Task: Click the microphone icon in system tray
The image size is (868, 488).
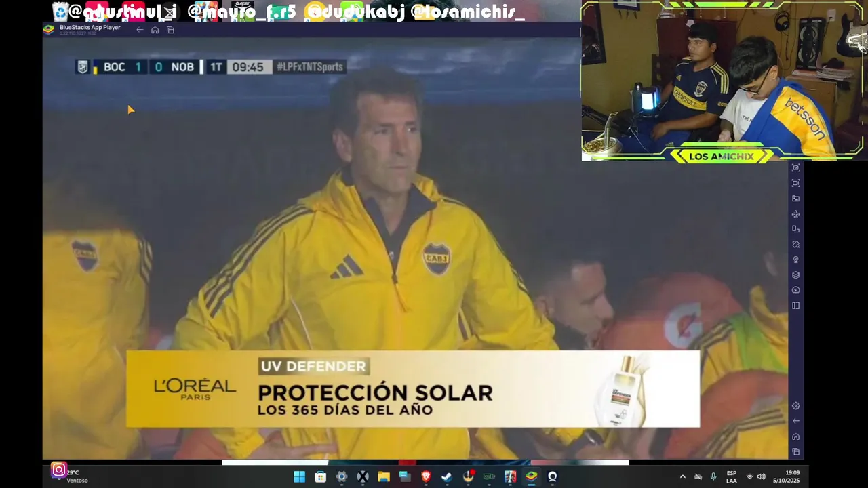Action: coord(713,477)
